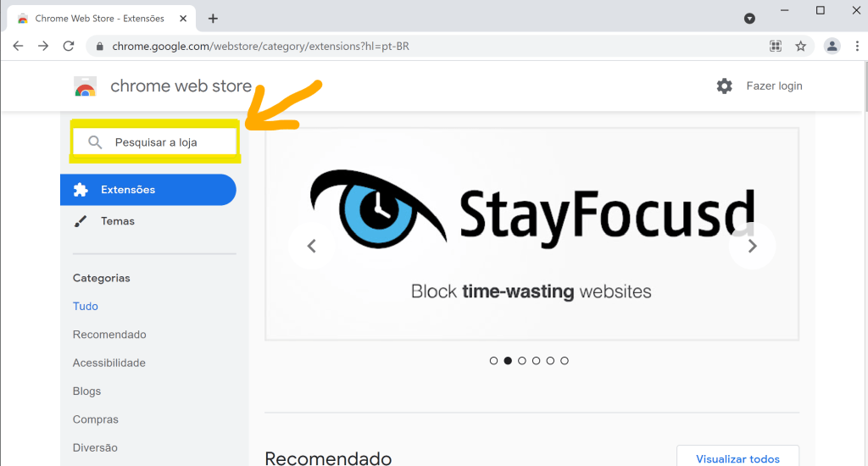Switch to Temas section

117,221
